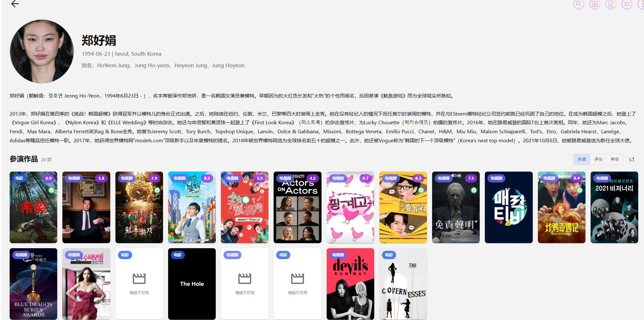Click green check badge on 炸鸡奇遇记 poster
This screenshot has height=320, width=644.
[579, 190]
